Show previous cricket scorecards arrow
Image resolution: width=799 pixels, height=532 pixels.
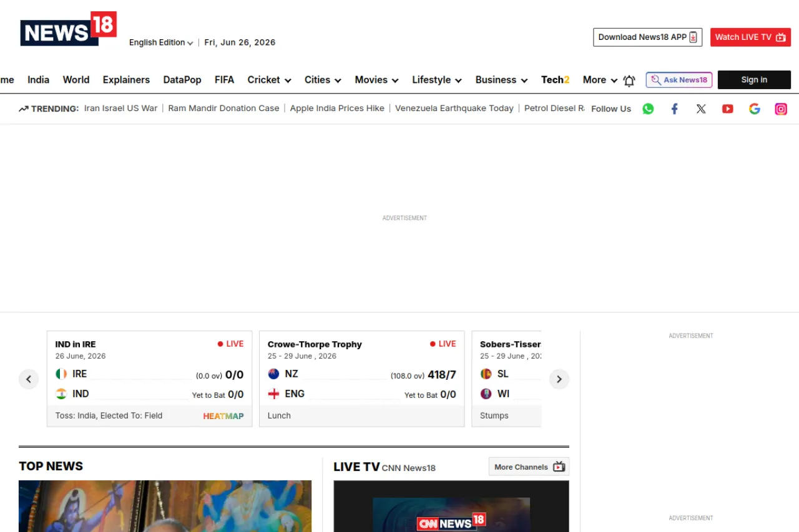29,379
